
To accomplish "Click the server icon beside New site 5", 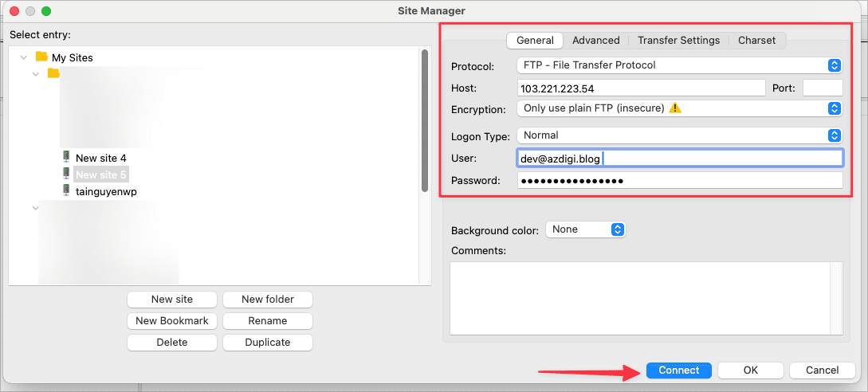I will [66, 174].
